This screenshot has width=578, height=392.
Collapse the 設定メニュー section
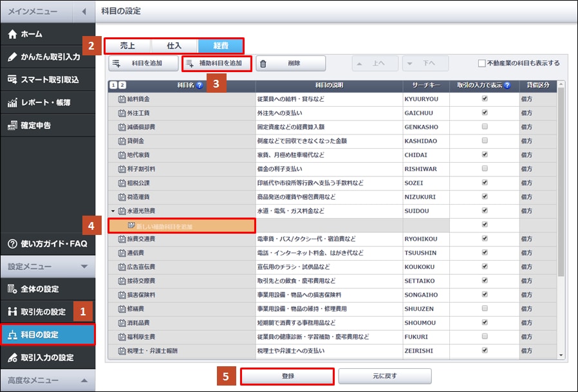pos(84,266)
